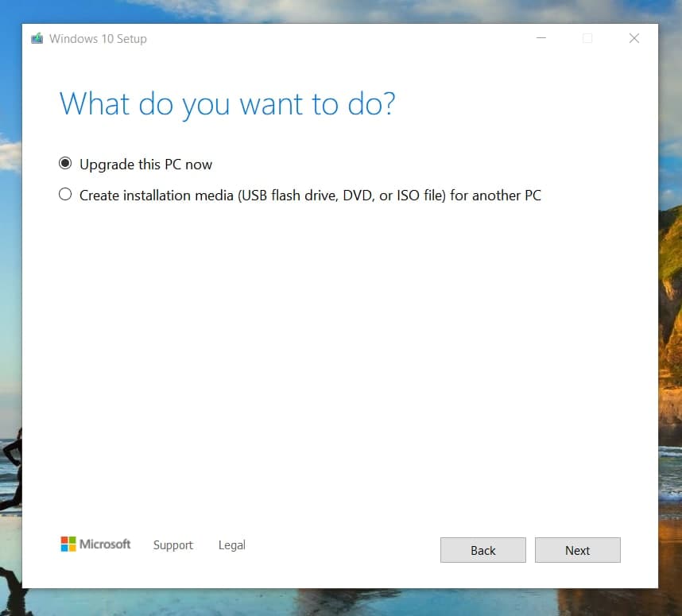Click the heading 'What do you want to do?'
Screen dimensions: 682x616
tap(227, 104)
